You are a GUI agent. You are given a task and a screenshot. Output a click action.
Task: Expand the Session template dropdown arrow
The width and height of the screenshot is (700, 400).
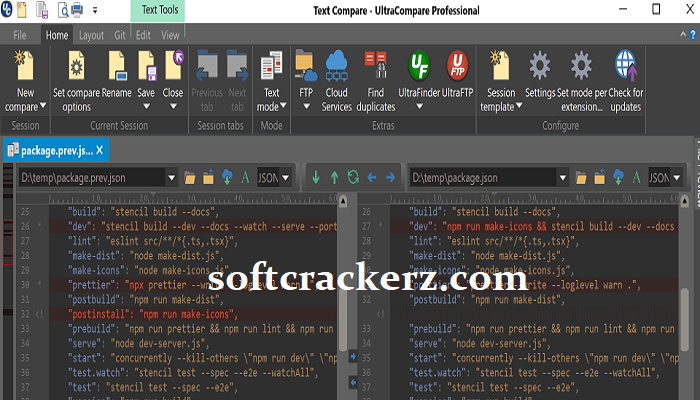pos(519,106)
